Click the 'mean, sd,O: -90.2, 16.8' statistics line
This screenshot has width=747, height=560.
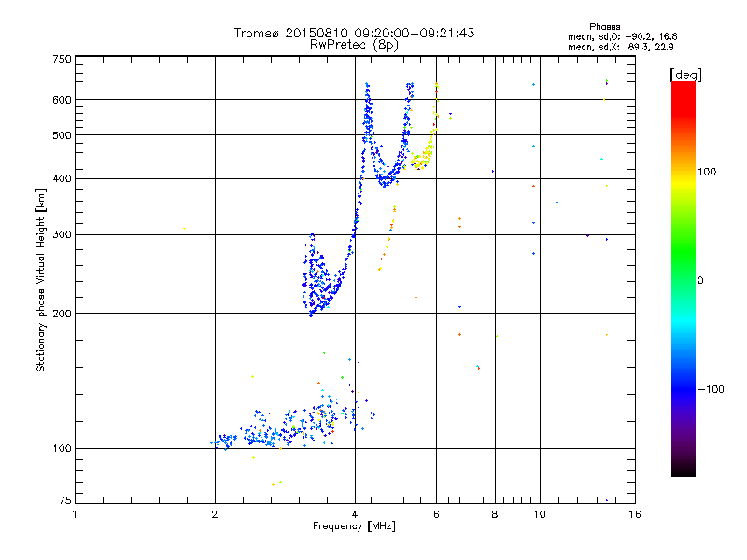622,36
